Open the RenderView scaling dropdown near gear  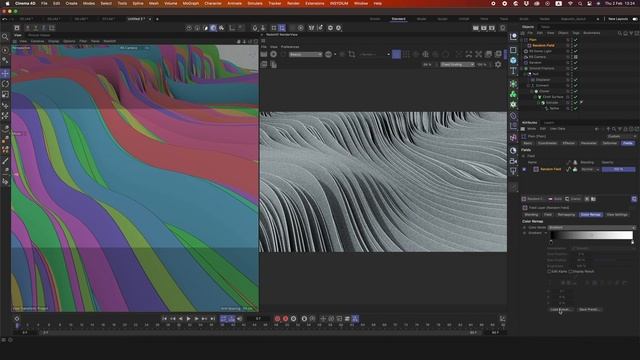[457, 64]
